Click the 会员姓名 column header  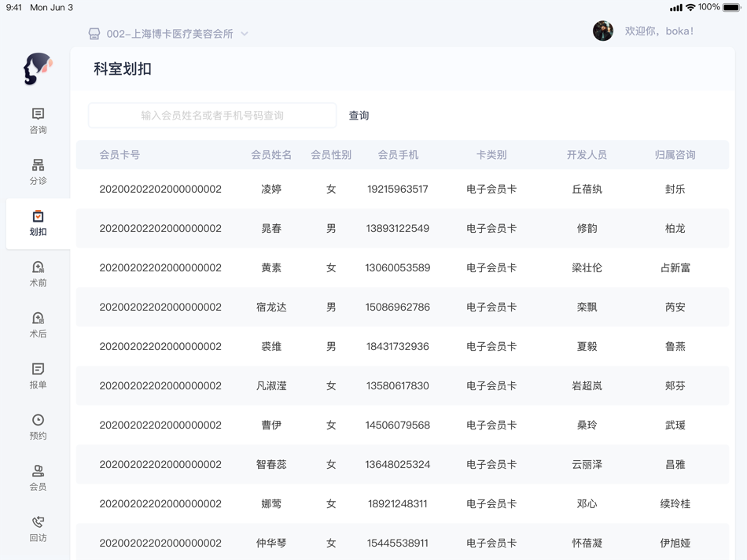tap(271, 154)
